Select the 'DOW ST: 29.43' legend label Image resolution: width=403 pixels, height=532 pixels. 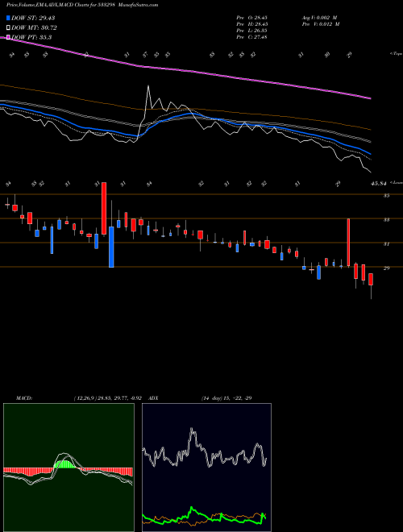33,18
